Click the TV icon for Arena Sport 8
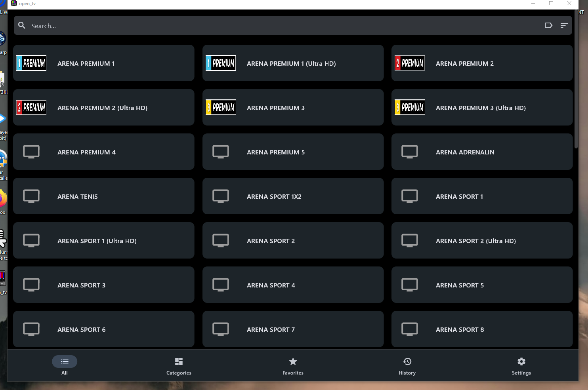The width and height of the screenshot is (588, 390). coord(410,329)
